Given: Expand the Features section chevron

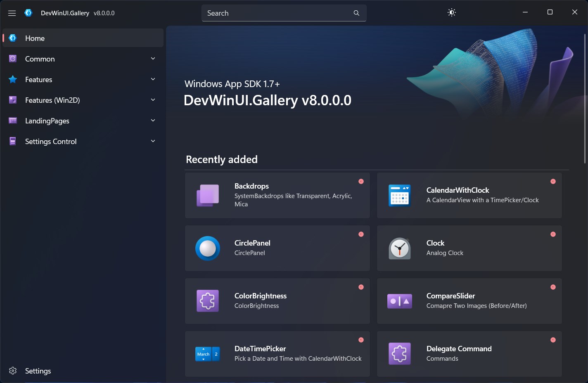Looking at the screenshot, I should point(153,79).
